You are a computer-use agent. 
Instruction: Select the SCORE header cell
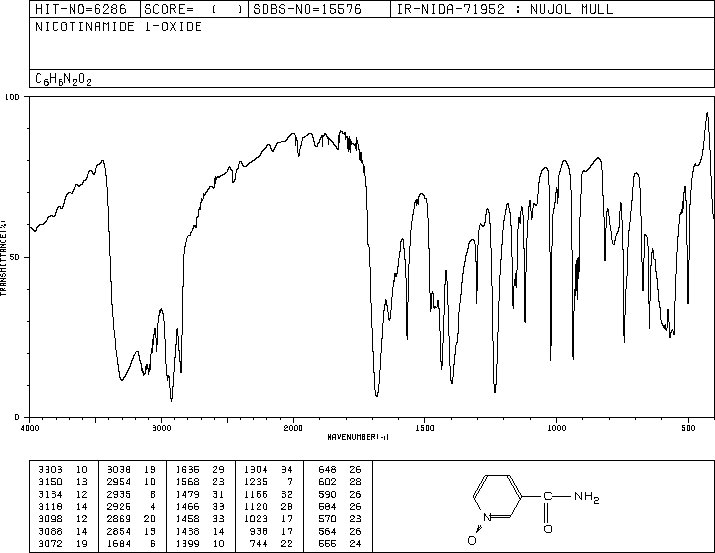(x=194, y=9)
